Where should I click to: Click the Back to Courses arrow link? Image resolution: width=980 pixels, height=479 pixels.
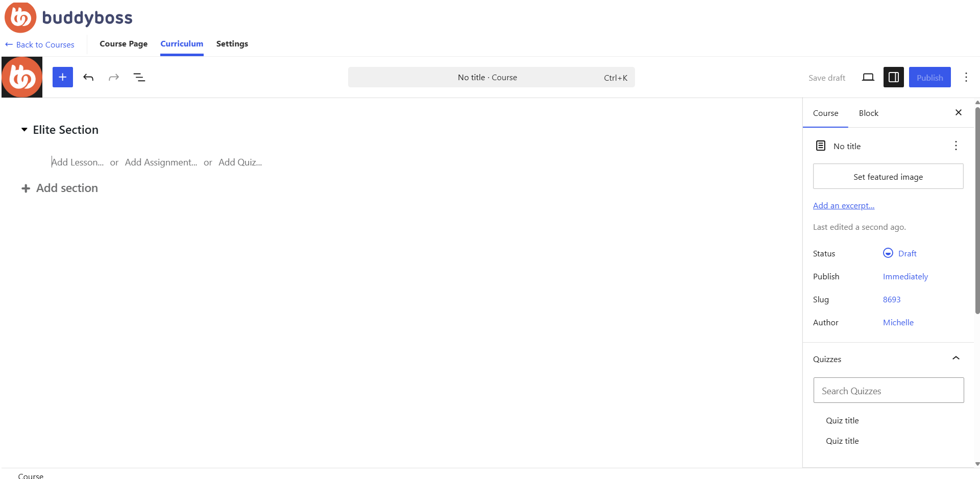[40, 44]
